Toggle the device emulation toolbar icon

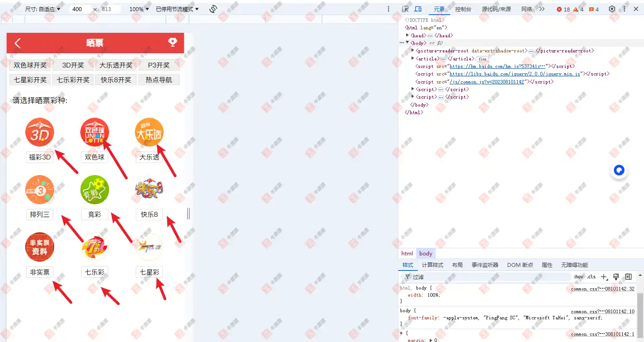(x=418, y=9)
